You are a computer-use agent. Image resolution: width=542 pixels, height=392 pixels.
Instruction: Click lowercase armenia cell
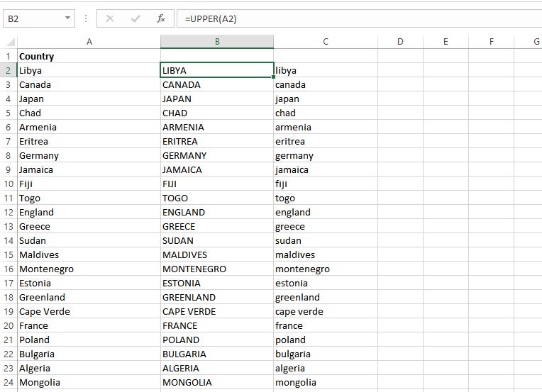326,127
